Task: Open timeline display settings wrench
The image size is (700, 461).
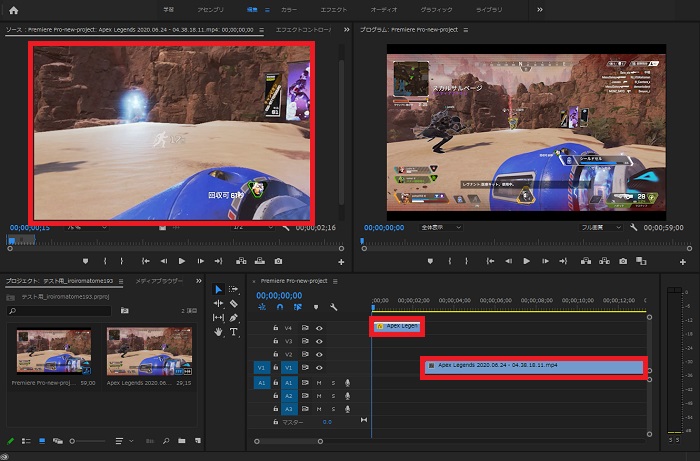Action: pos(333,307)
